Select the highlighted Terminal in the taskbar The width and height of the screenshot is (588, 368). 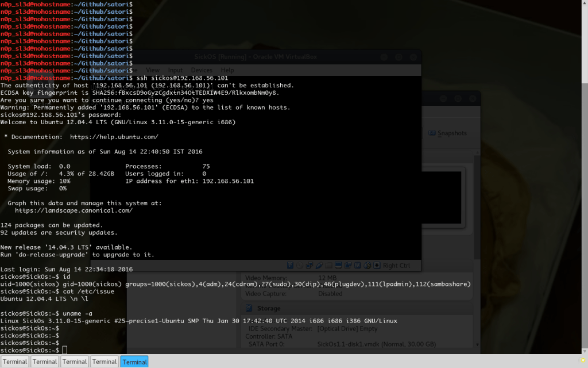(134, 362)
